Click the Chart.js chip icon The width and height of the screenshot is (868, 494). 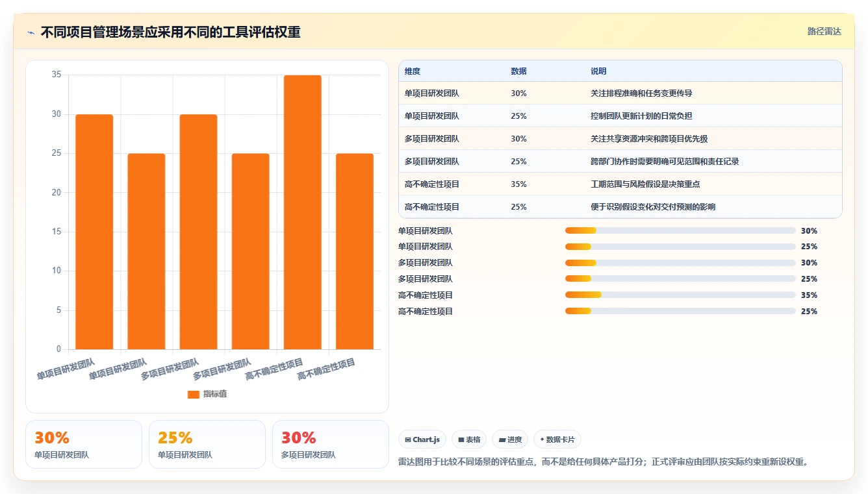[407, 439]
